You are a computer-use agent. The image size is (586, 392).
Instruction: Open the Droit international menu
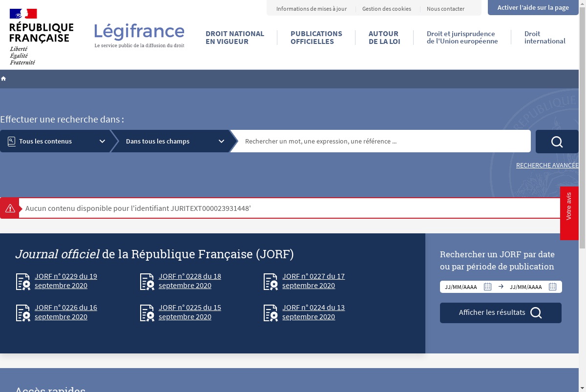pyautogui.click(x=545, y=38)
